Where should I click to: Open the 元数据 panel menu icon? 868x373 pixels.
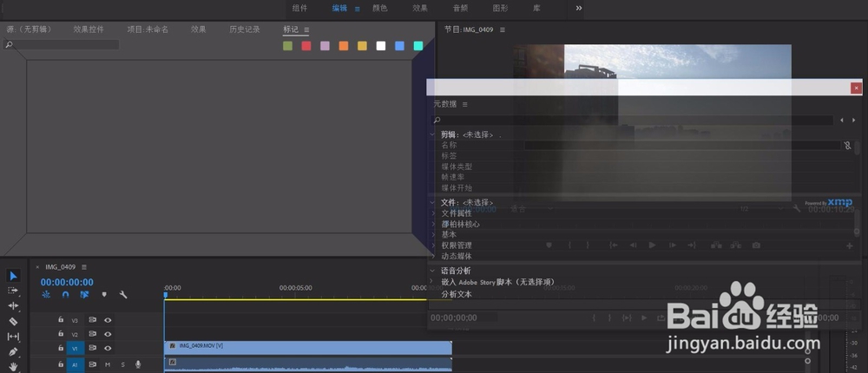[x=465, y=104]
